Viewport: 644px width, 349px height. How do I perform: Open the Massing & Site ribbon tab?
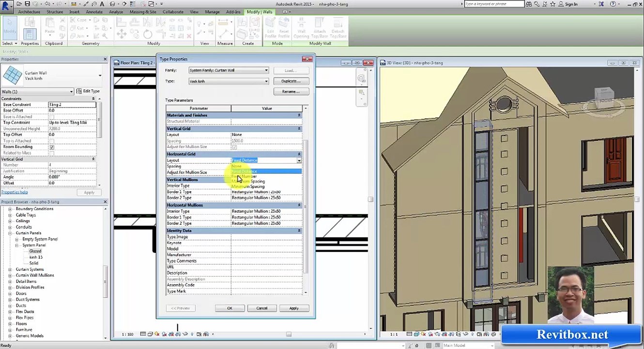tap(143, 12)
